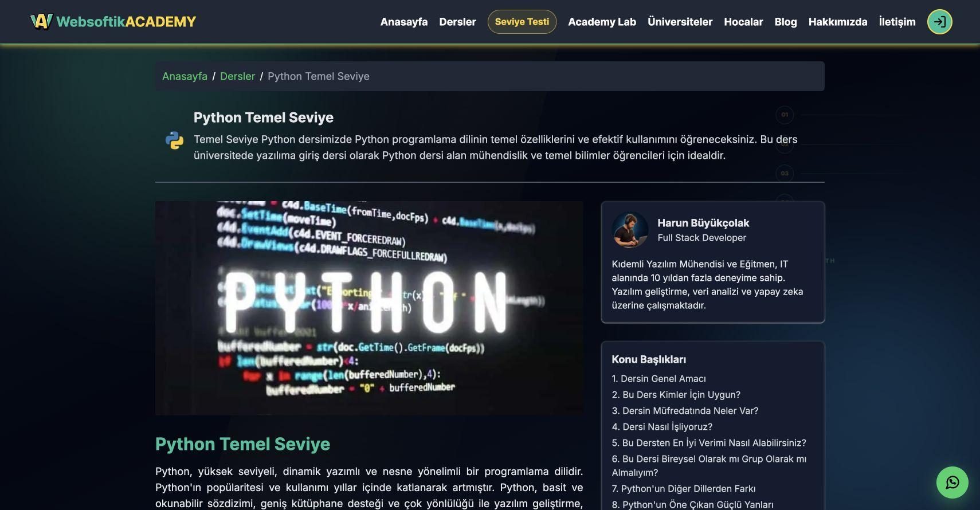
Task: Open Blog menu item
Action: click(786, 22)
